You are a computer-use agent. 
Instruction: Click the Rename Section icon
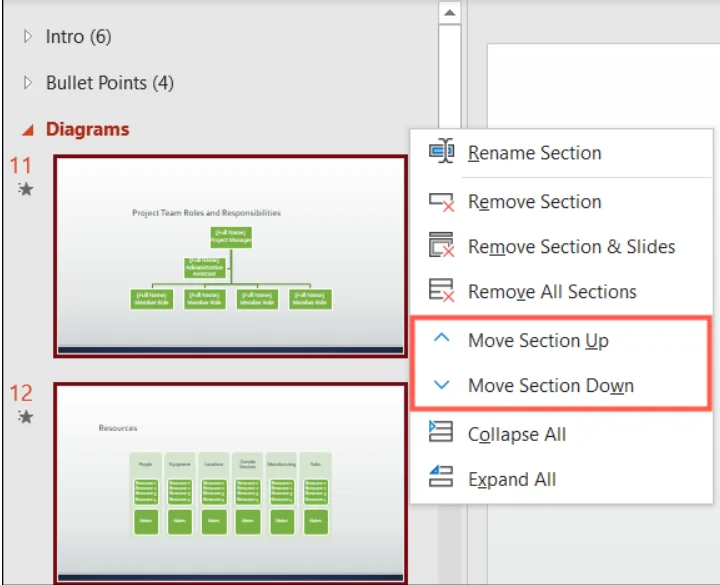pyautogui.click(x=441, y=151)
